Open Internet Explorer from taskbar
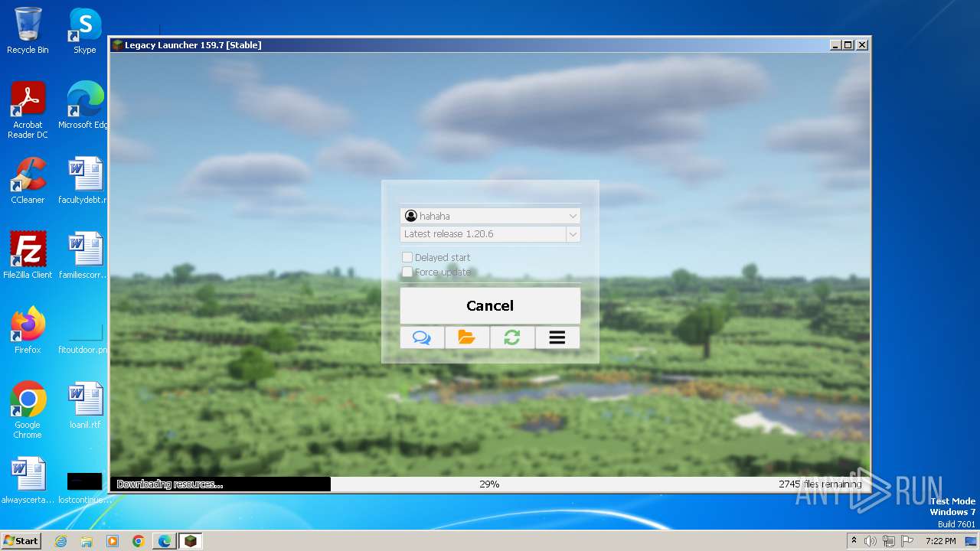The width and height of the screenshot is (980, 551). (x=61, y=541)
